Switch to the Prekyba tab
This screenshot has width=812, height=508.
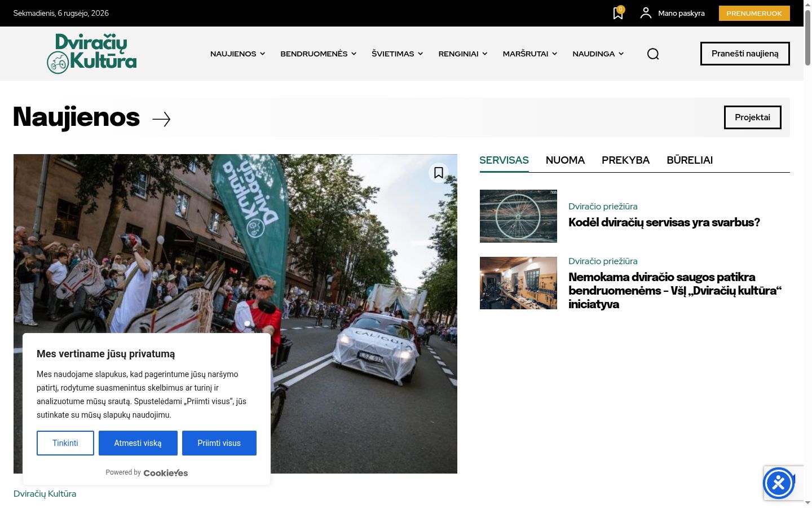625,160
